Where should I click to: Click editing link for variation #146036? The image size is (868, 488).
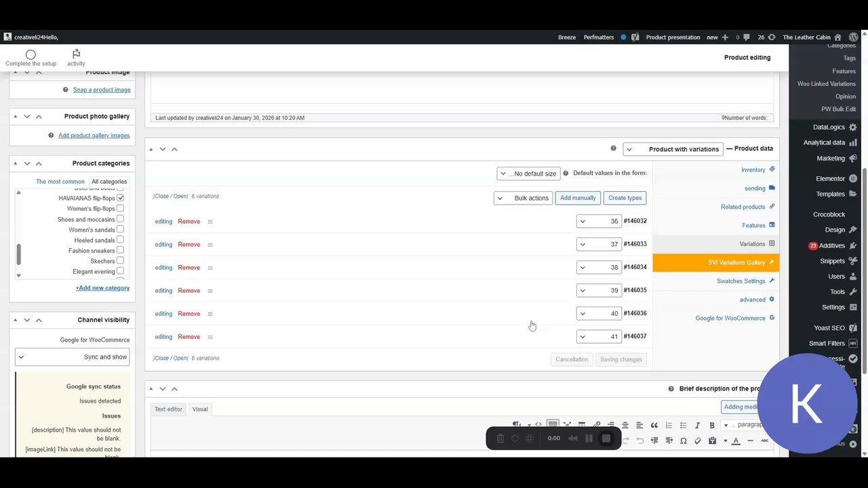(x=163, y=314)
